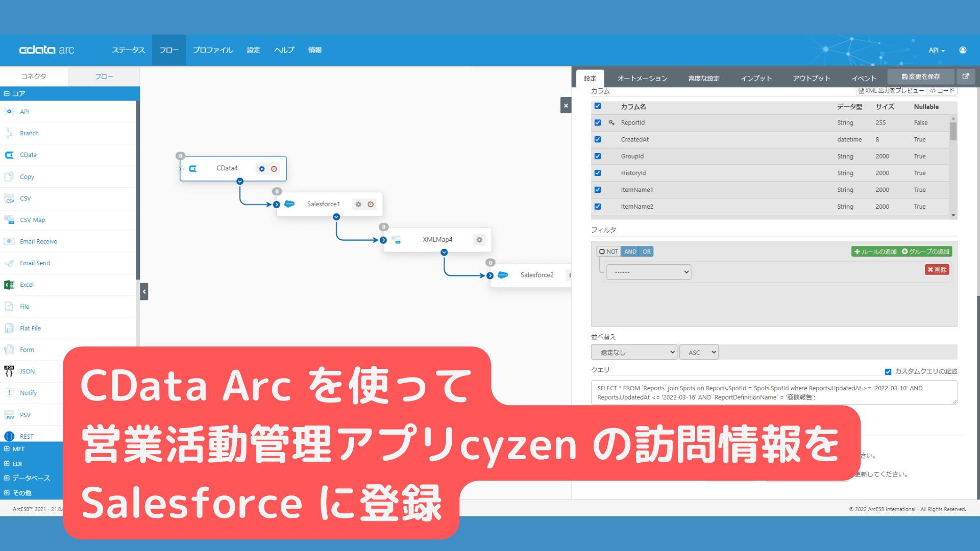
Task: Open the 指定なし sort dropdown
Action: click(634, 352)
